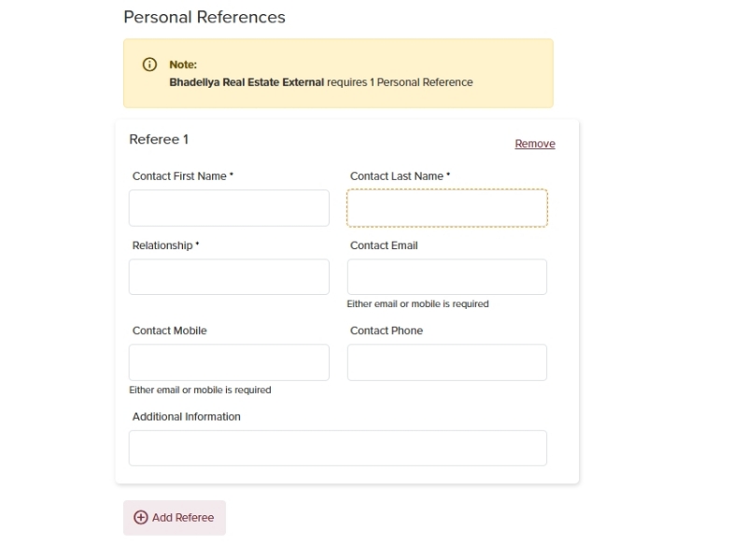Focus the Contact First Name input field
The width and height of the screenshot is (747, 560).
229,208
